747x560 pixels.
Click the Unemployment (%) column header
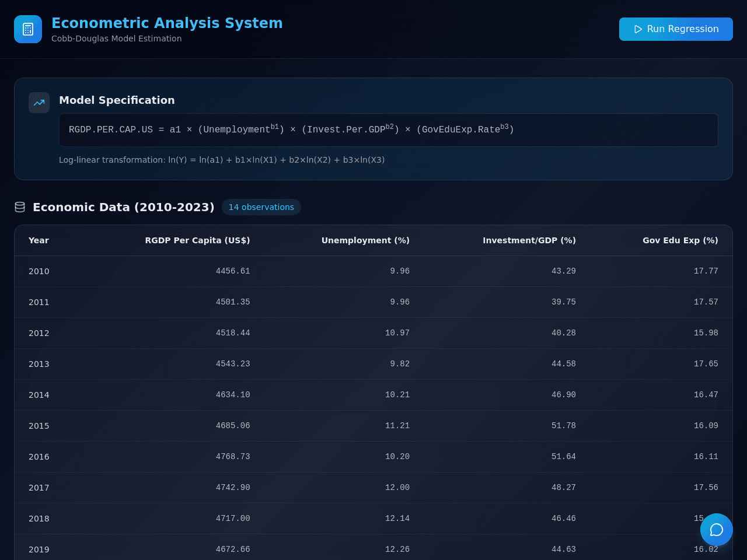365,240
